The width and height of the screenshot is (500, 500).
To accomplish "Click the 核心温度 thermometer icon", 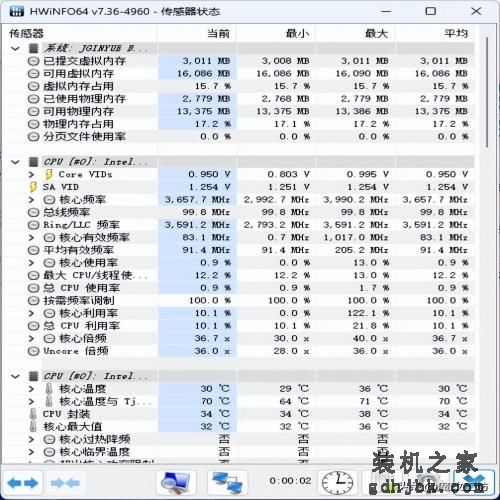I will [x=49, y=389].
